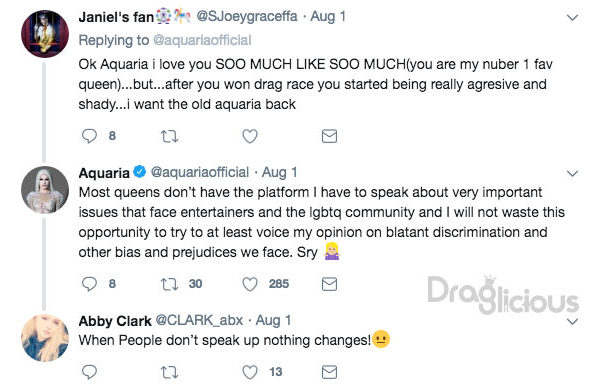The height and width of the screenshot is (389, 600).
Task: Reply to Aquaria's tweet
Action: [x=90, y=284]
